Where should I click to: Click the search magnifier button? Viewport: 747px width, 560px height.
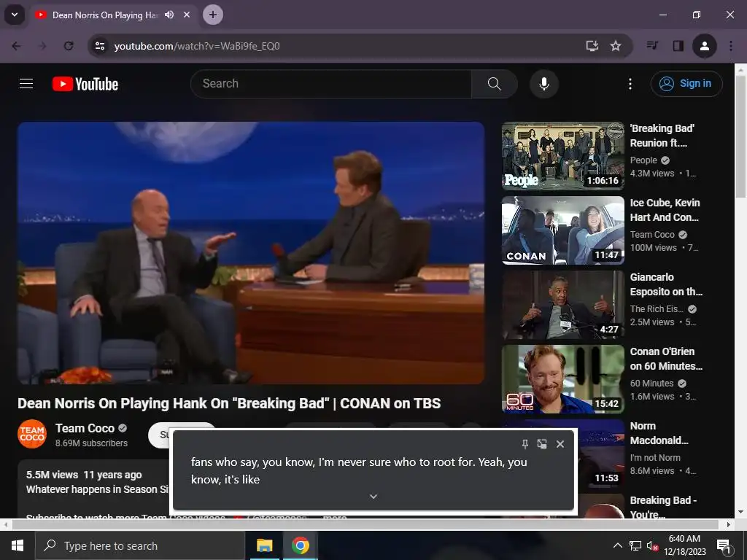[x=494, y=84]
